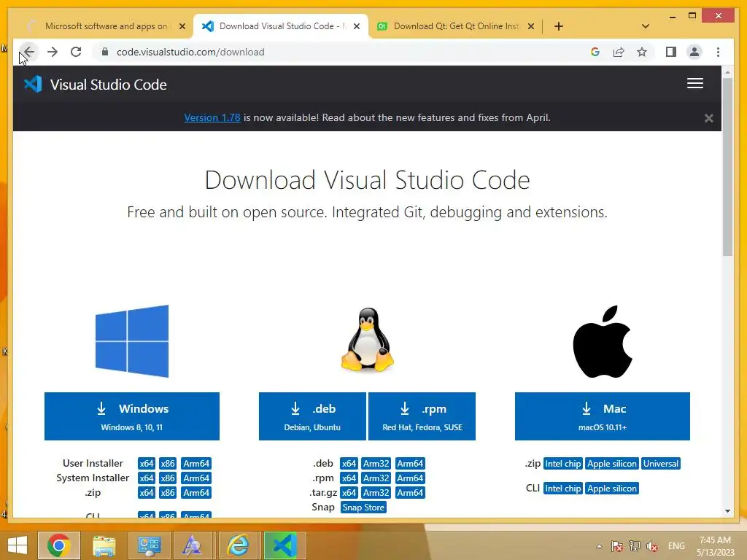747x560 pixels.
Task: Download the .rpm package button
Action: coord(422,416)
